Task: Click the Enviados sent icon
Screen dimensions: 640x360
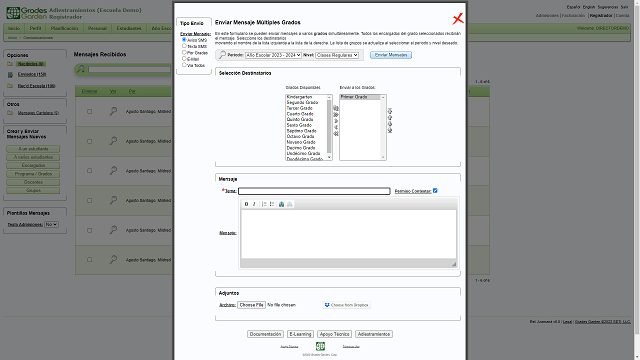Action: pyautogui.click(x=10, y=75)
